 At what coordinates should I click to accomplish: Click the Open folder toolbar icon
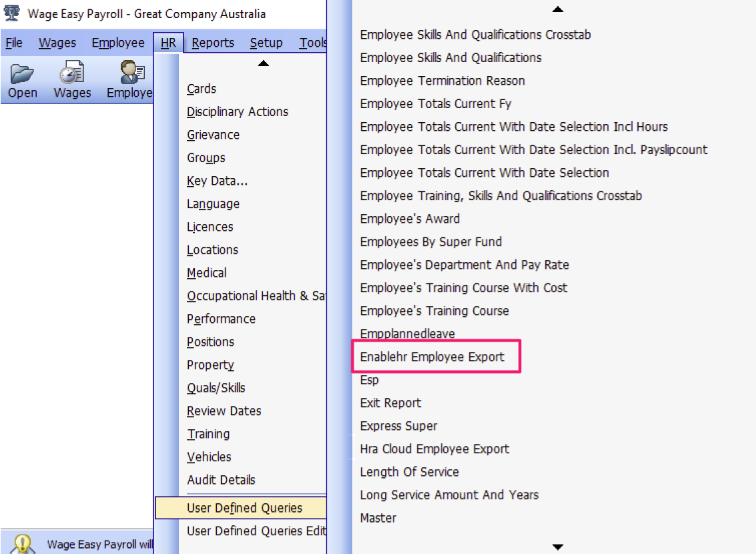pos(22,73)
